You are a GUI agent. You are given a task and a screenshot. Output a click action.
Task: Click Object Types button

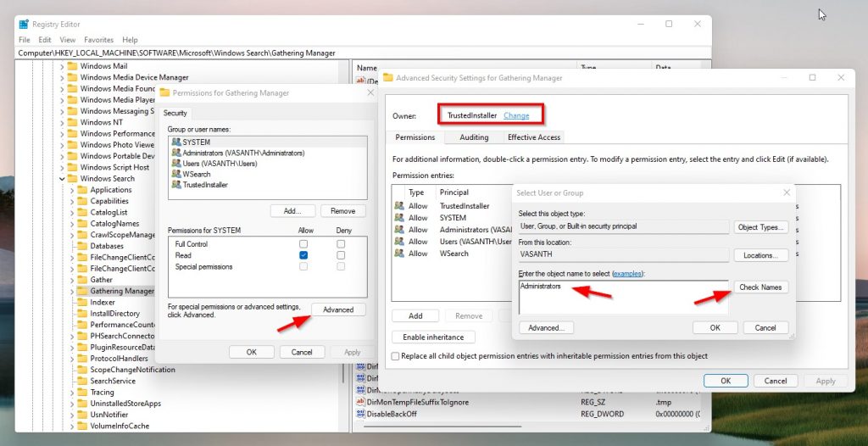(x=760, y=227)
